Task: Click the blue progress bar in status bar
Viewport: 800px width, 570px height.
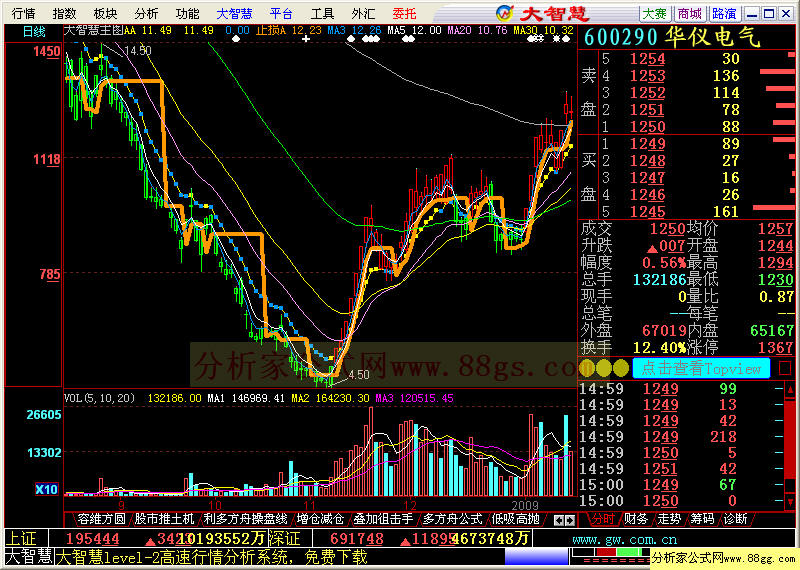Action: (536, 557)
